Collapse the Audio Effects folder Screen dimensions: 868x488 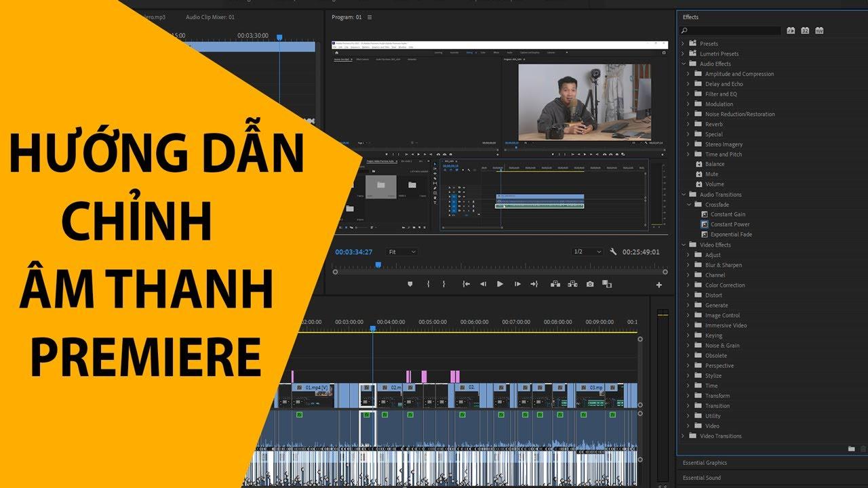coord(683,64)
